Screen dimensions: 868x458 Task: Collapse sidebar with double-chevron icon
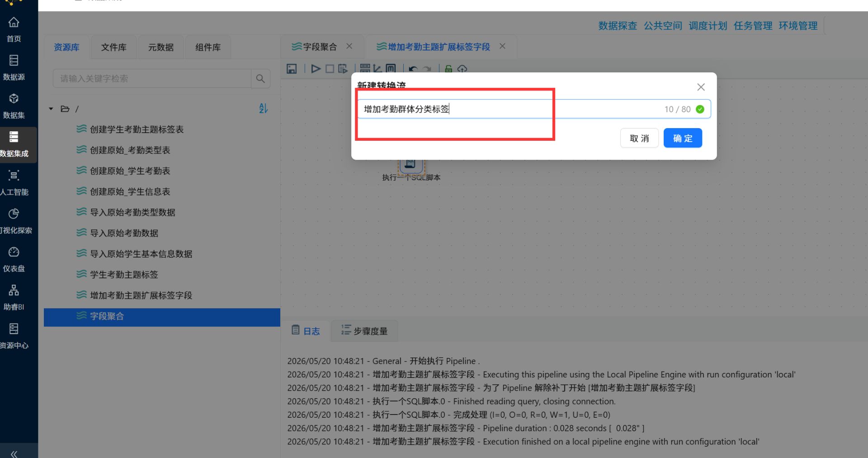[14, 453]
